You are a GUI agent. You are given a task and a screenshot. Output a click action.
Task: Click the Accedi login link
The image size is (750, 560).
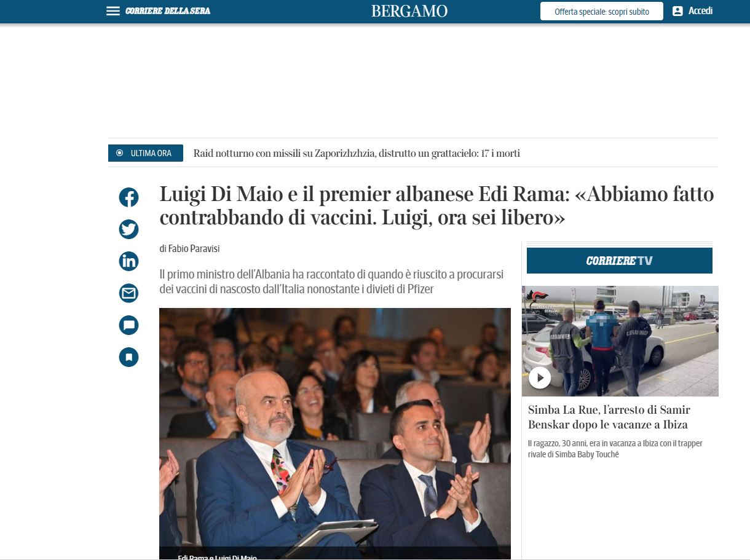point(700,11)
